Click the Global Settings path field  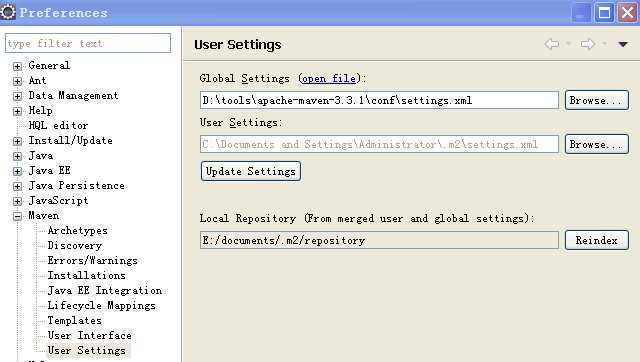click(x=379, y=100)
